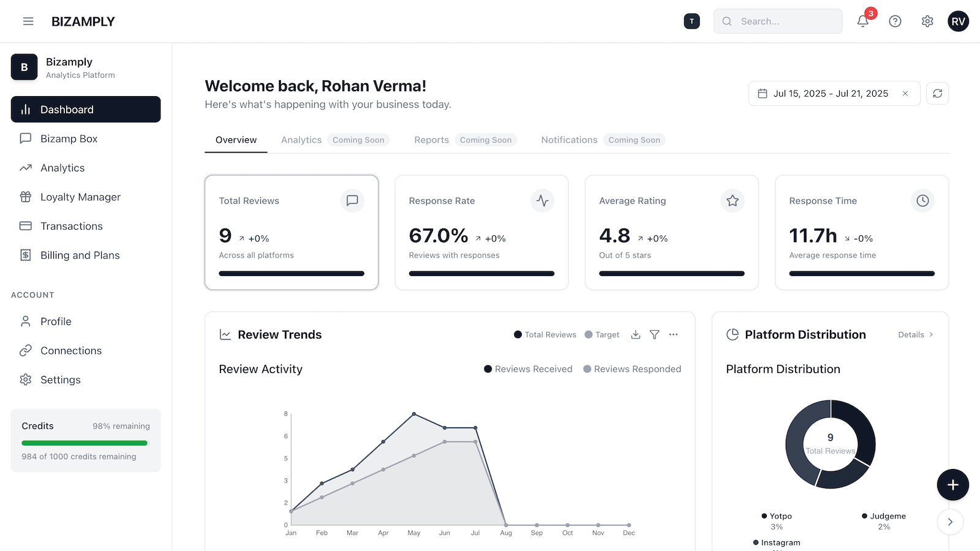Open Billing and Plans page
980x551 pixels.
tap(80, 255)
